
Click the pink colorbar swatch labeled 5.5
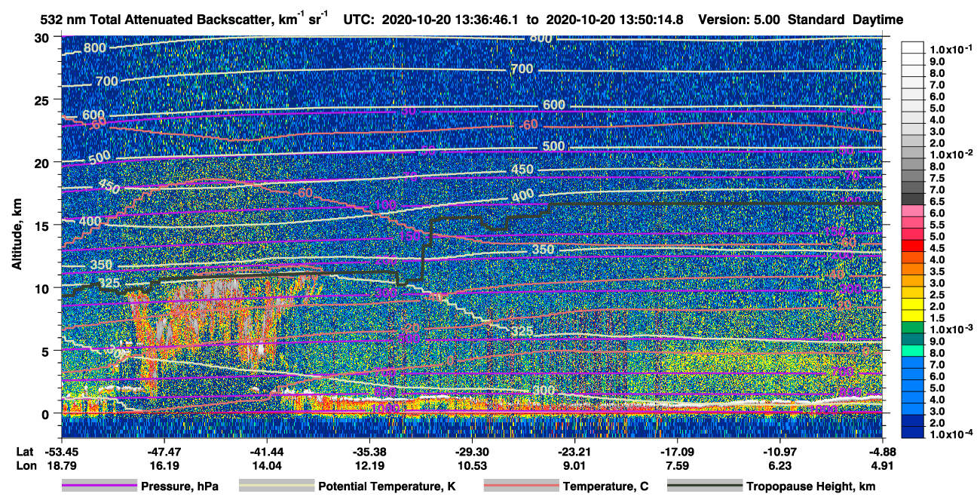(913, 224)
